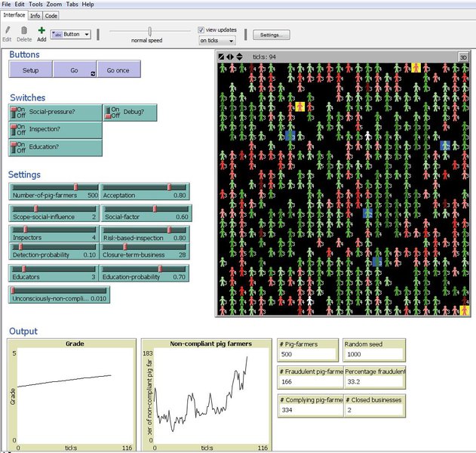The width and height of the screenshot is (476, 453).
Task: Click the Number-of-pig-farmers slider
Action: 55,188
